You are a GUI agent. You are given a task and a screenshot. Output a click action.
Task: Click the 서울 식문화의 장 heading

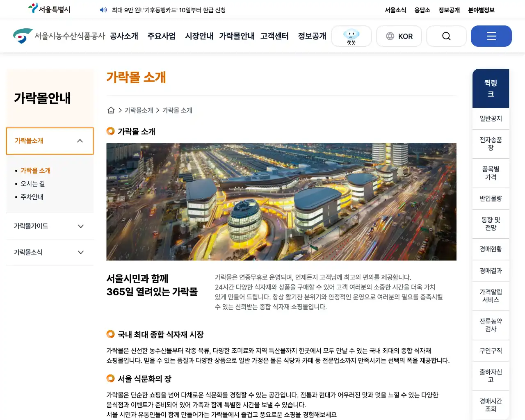tap(144, 379)
